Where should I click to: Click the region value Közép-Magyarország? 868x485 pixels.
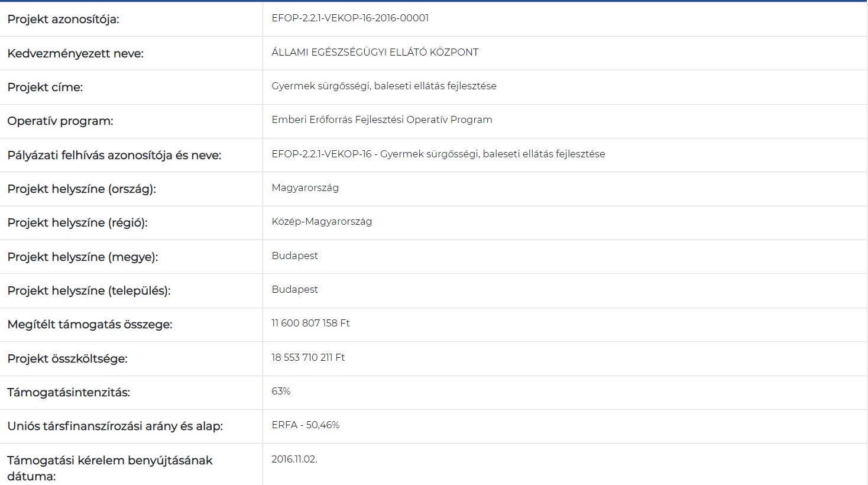[x=322, y=222]
